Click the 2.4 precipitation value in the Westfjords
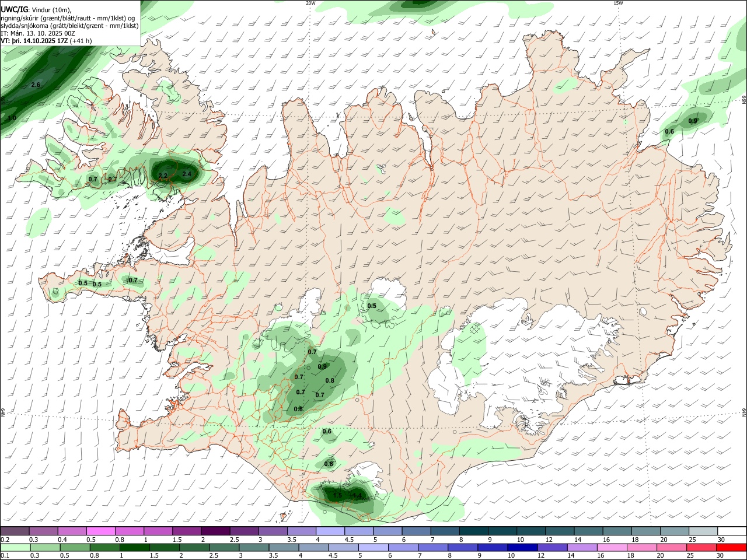Image resolution: width=747 pixels, height=560 pixels. (x=187, y=174)
